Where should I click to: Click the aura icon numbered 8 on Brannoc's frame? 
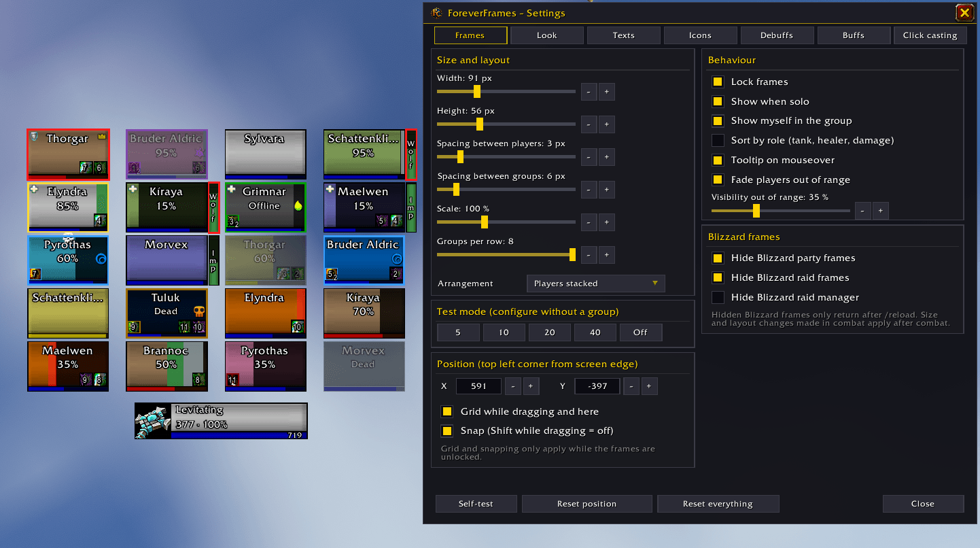[x=198, y=379]
